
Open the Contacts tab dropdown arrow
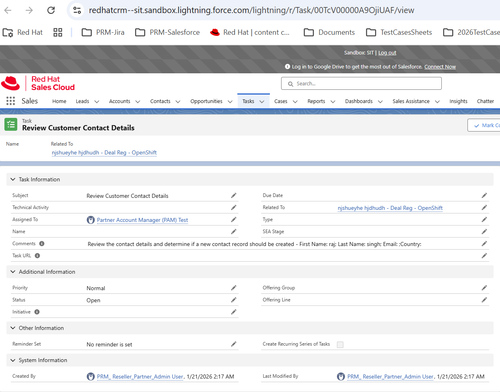(178, 102)
